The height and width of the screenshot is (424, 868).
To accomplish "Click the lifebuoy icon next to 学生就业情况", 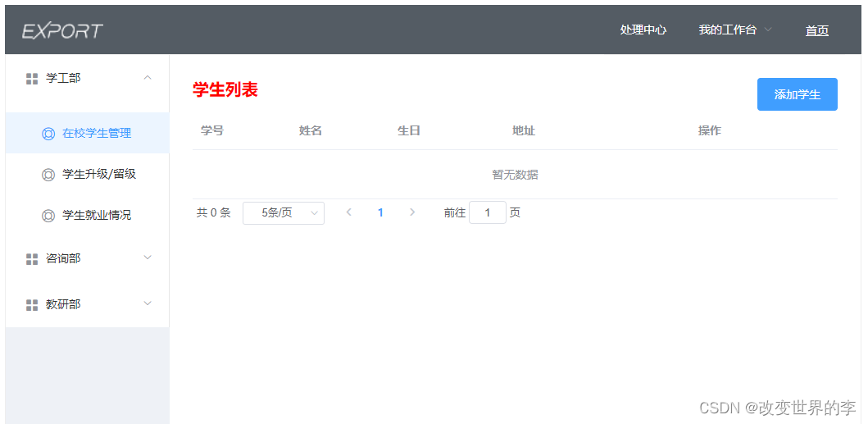I will tap(48, 216).
